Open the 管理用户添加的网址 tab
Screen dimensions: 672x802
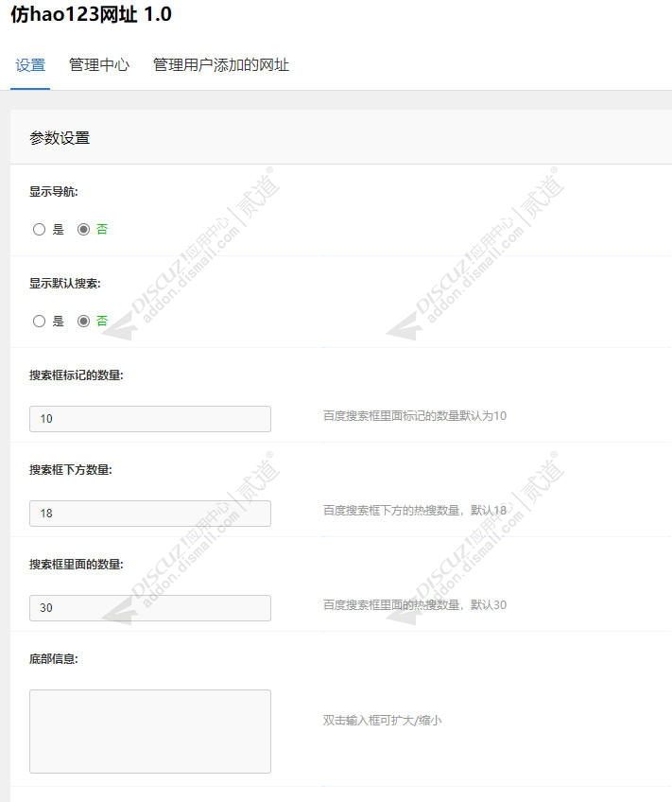pyautogui.click(x=221, y=65)
